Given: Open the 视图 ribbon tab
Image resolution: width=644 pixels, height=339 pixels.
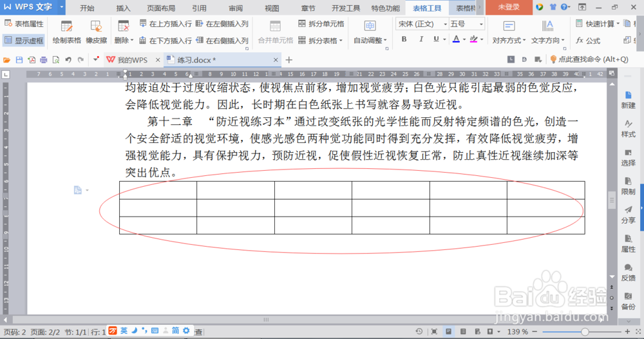Looking at the screenshot, I should pos(272,8).
